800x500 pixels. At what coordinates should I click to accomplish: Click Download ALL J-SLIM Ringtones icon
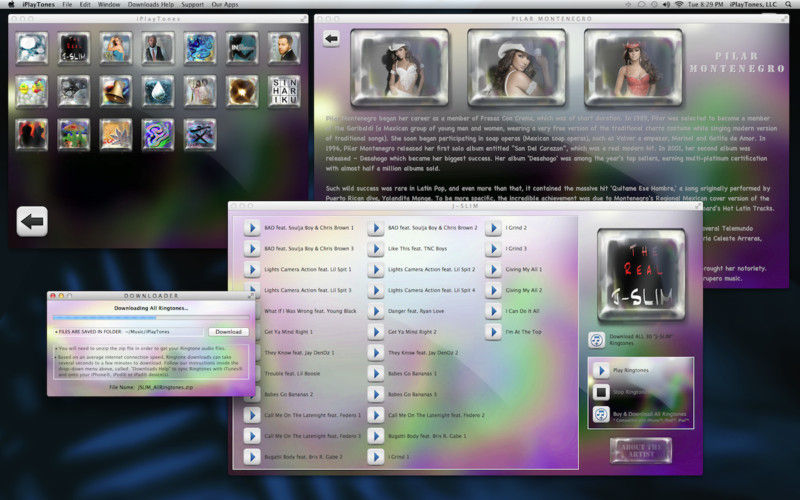point(596,340)
